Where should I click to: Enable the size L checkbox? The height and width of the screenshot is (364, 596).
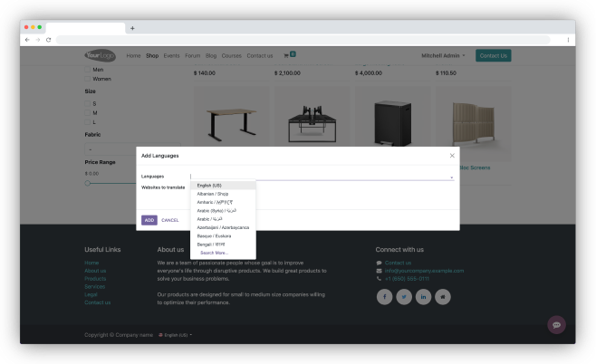click(88, 121)
